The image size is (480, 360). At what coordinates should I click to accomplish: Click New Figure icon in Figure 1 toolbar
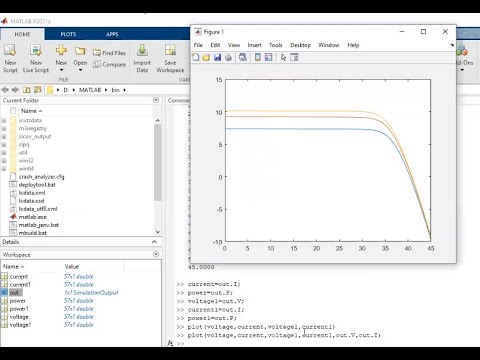click(196, 57)
